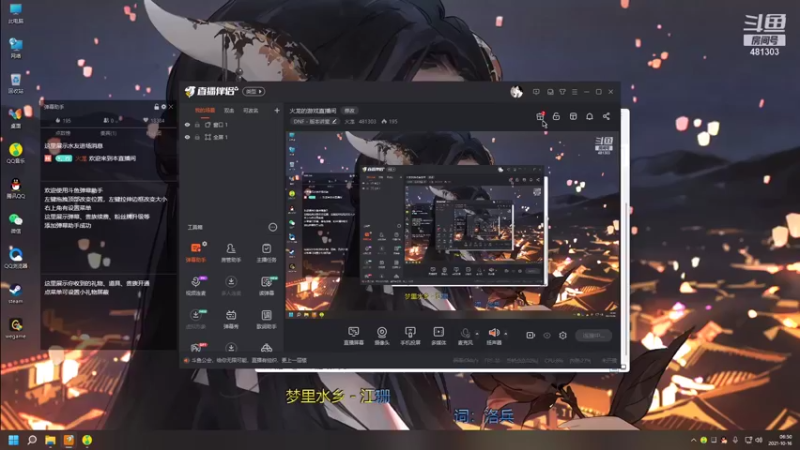This screenshot has width=800, height=450.
Task: Select the 全屏1 source row
Action: 232,137
